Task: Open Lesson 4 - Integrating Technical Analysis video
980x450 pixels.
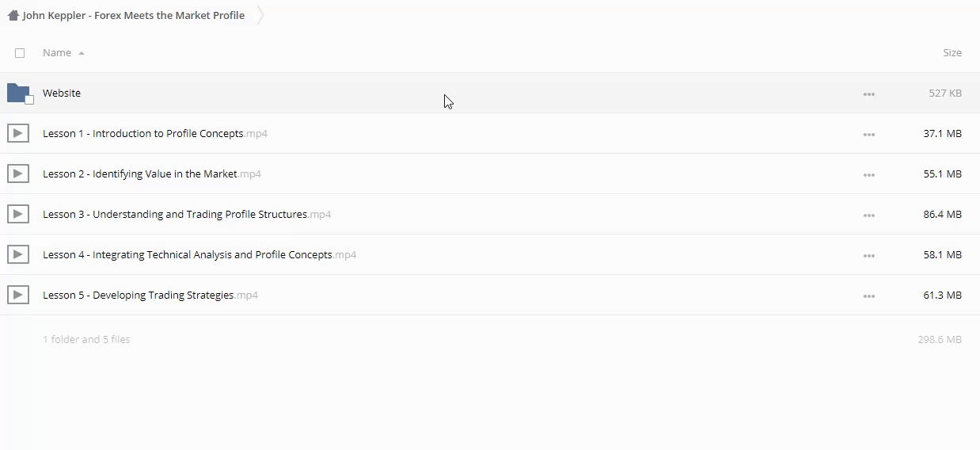Action: coord(188,254)
